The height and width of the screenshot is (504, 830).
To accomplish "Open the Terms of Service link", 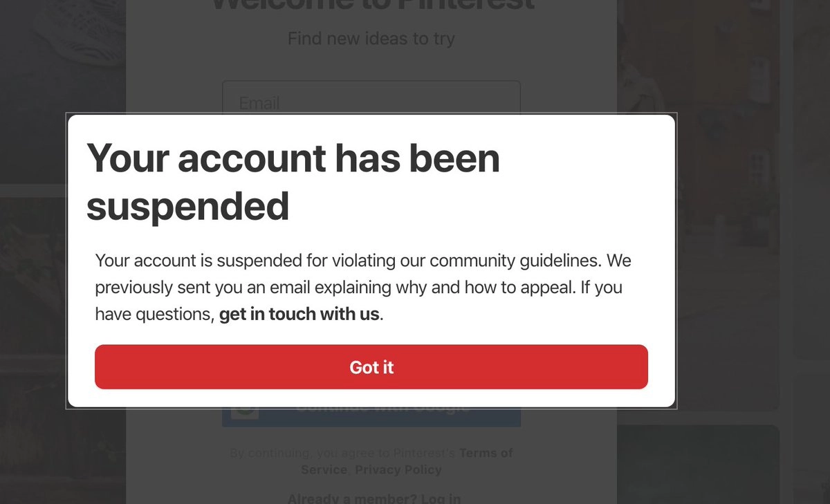I will pos(486,453).
